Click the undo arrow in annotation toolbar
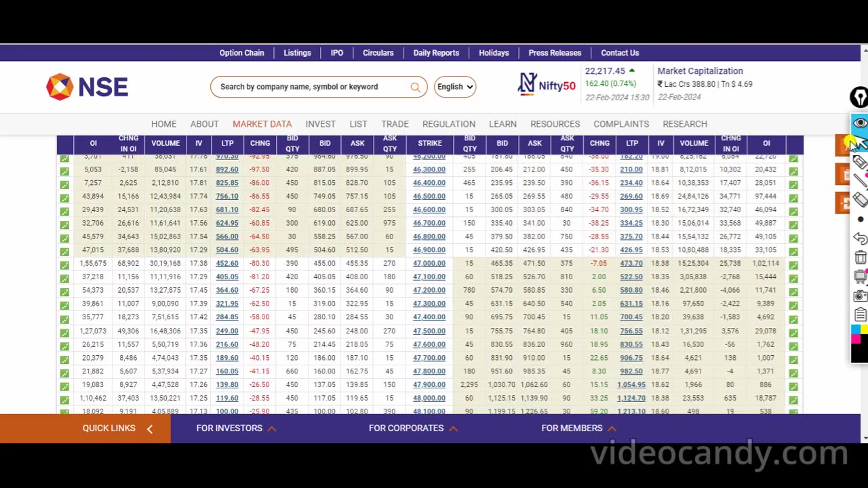Viewport: 868px width, 488px height. [860, 239]
